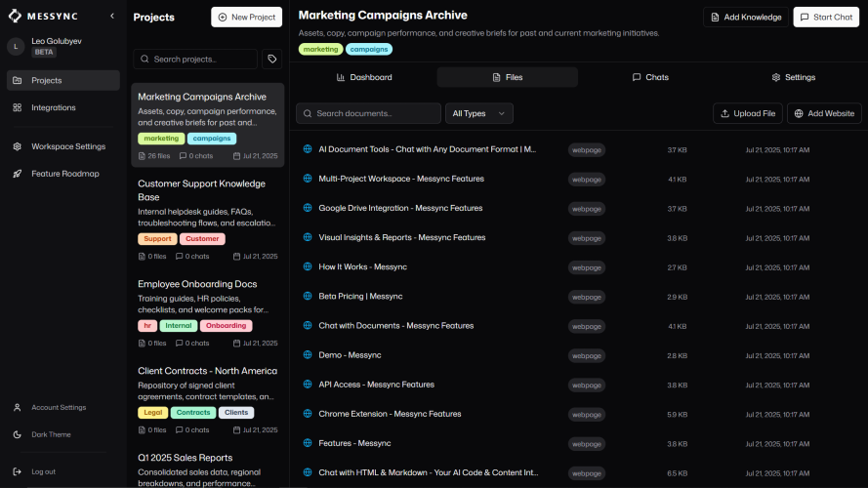The height and width of the screenshot is (488, 868).
Task: Open Integrations in the sidebar
Action: pos(63,107)
